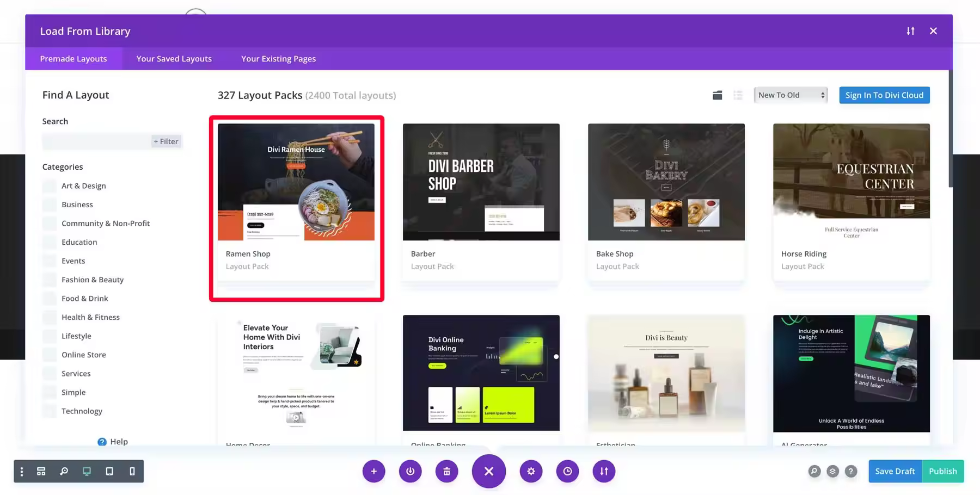Viewport: 980px width, 495px height.
Task: Open the Divi Online Banking layout thumbnail
Action: tap(481, 373)
